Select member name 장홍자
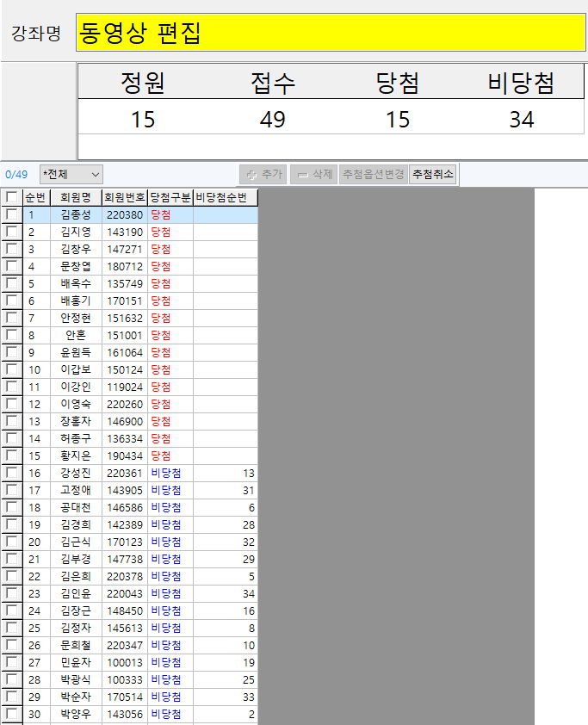 [76, 421]
